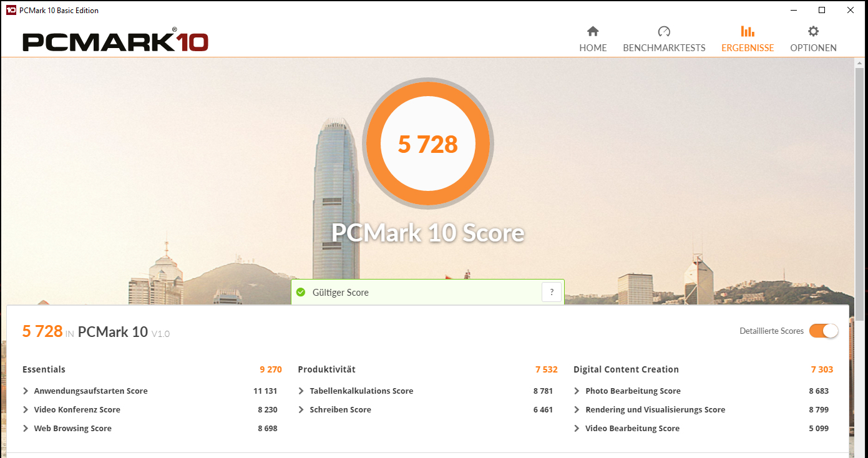Click the Digital Content Creation heading
Image resolution: width=868 pixels, height=458 pixels.
coord(626,369)
